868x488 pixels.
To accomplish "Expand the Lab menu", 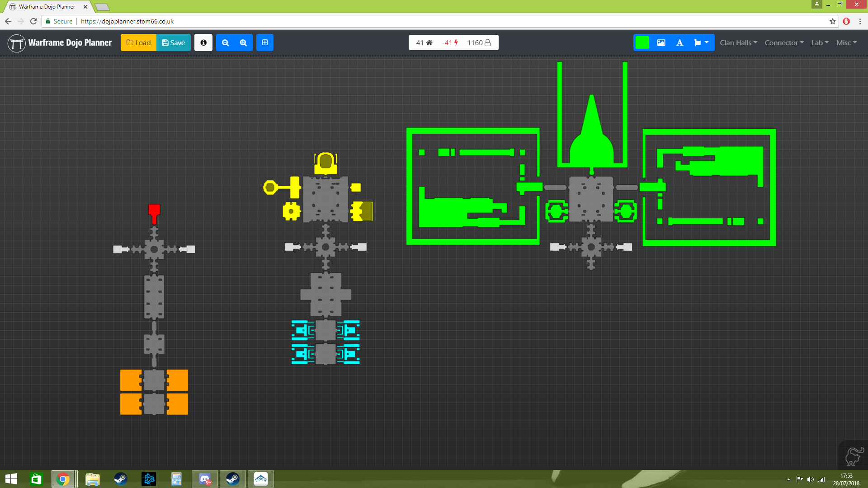I will (x=820, y=42).
